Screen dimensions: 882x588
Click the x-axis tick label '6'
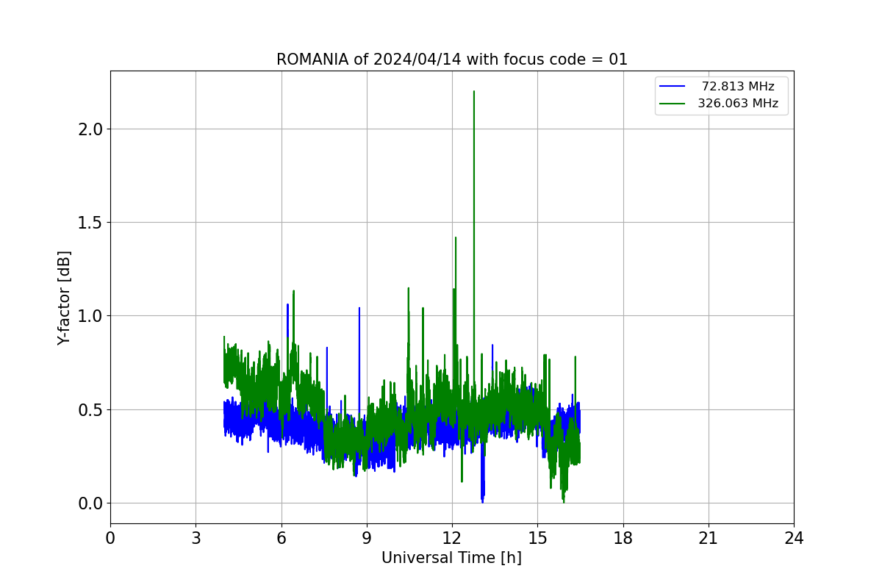(282, 538)
